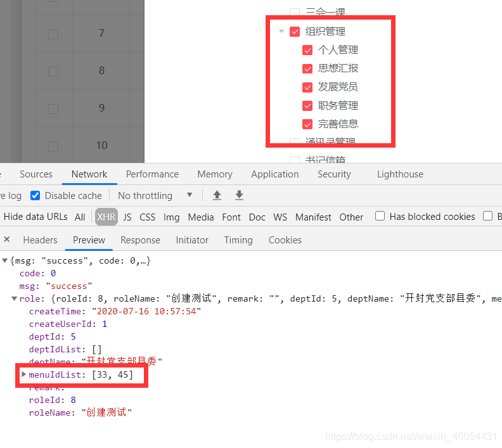Open the Response tab
This screenshot has height=448, width=502.
click(140, 240)
